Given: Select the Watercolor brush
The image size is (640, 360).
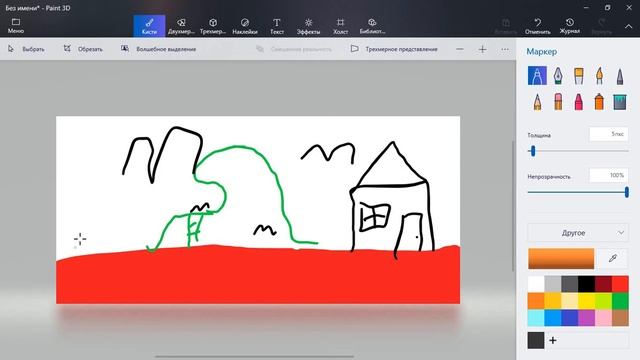Looking at the screenshot, I should pyautogui.click(x=599, y=76).
